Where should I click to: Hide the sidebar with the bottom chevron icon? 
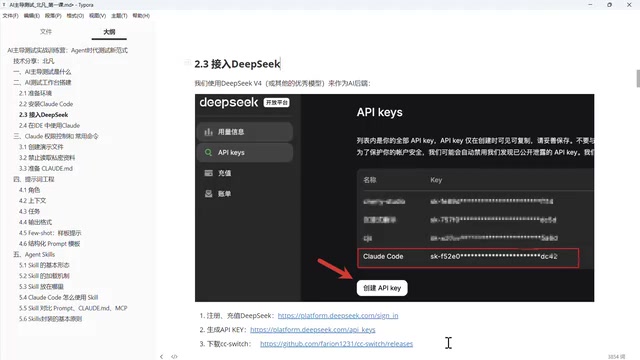[x=162, y=356]
